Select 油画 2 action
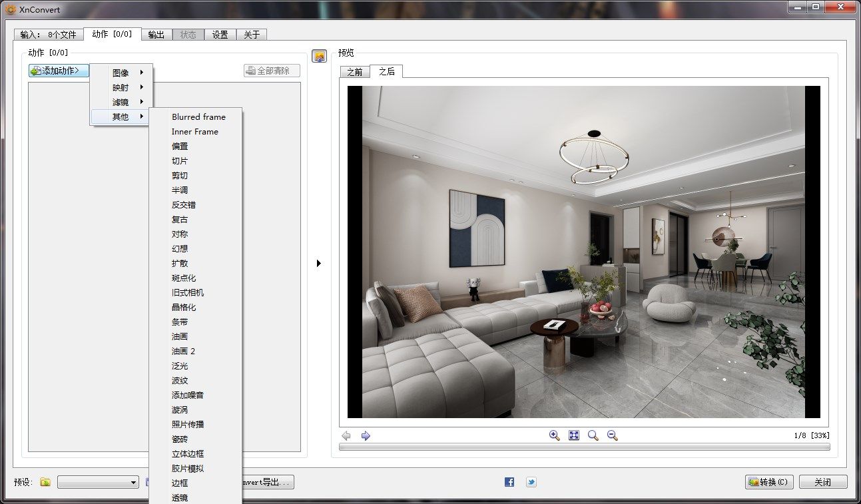 pos(183,351)
